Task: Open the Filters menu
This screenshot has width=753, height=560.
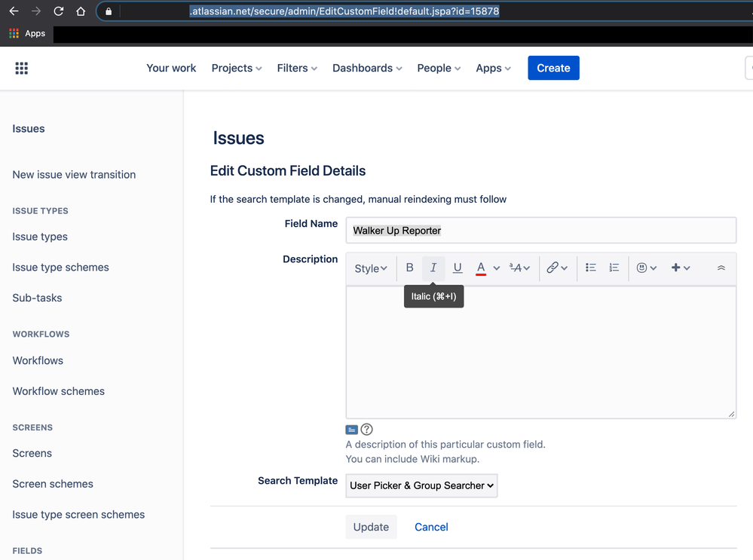Action: [297, 68]
